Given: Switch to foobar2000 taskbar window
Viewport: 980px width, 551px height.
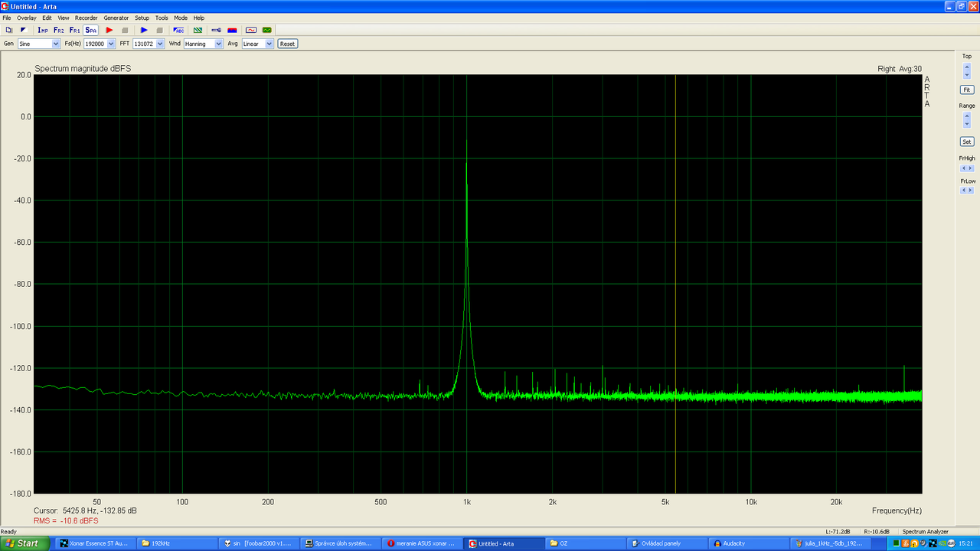Looking at the screenshot, I should pos(258,543).
